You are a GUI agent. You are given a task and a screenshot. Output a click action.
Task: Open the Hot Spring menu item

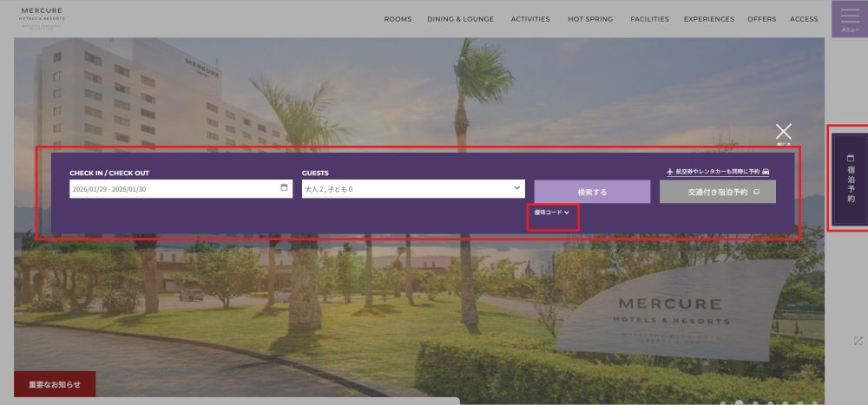coord(589,19)
